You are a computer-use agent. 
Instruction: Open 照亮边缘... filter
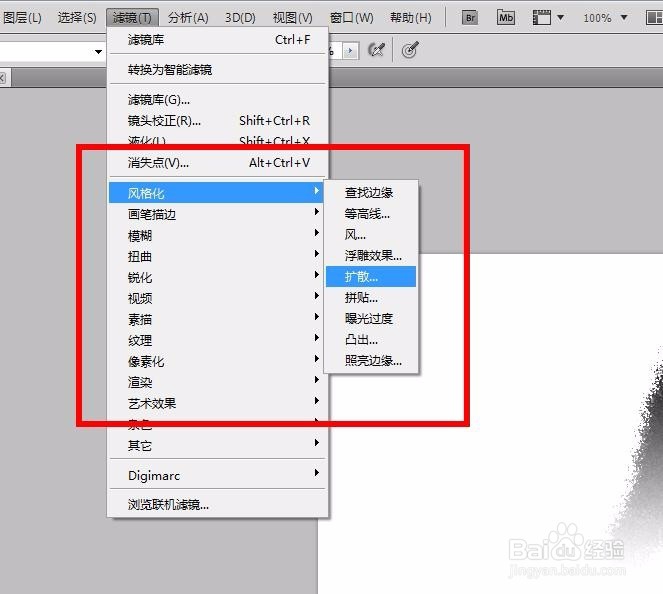tap(371, 361)
